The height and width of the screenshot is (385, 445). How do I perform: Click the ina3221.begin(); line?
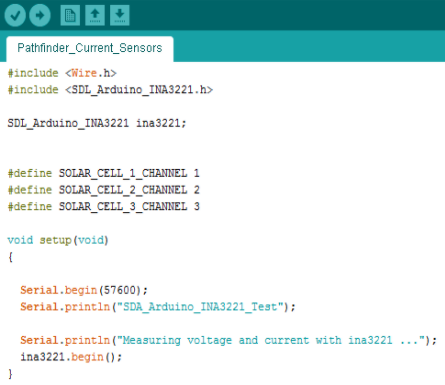71,357
